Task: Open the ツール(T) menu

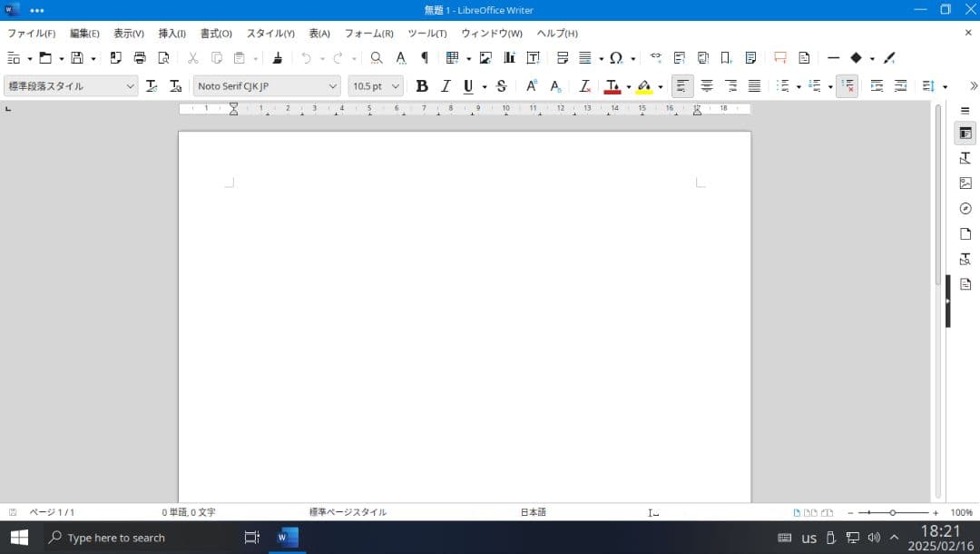Action: 426,34
